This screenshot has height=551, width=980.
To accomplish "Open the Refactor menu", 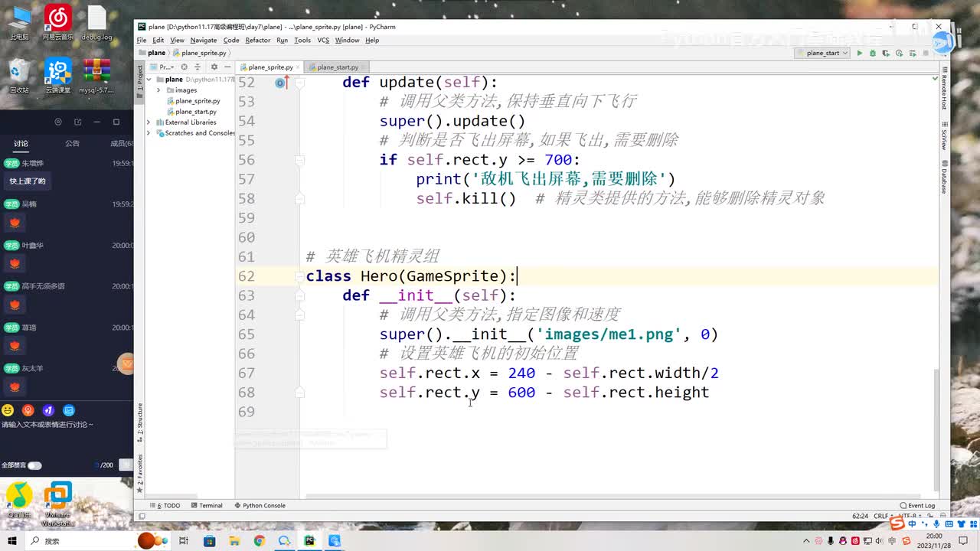I will tap(257, 40).
